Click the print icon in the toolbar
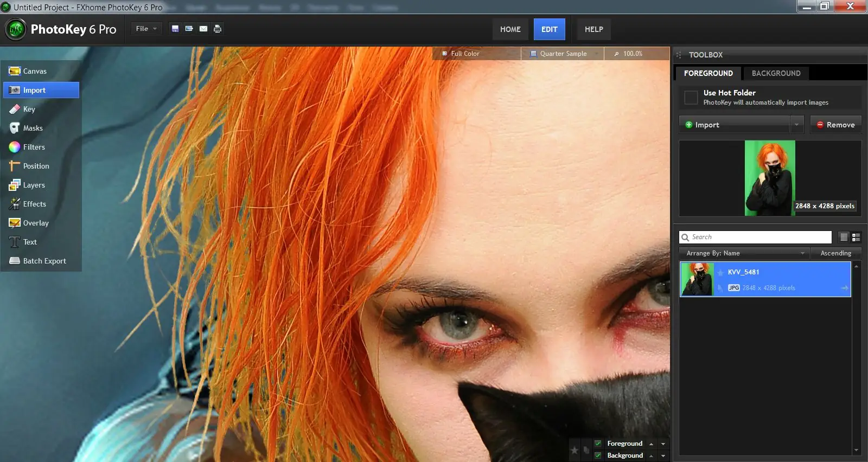The height and width of the screenshot is (462, 868). (x=218, y=29)
